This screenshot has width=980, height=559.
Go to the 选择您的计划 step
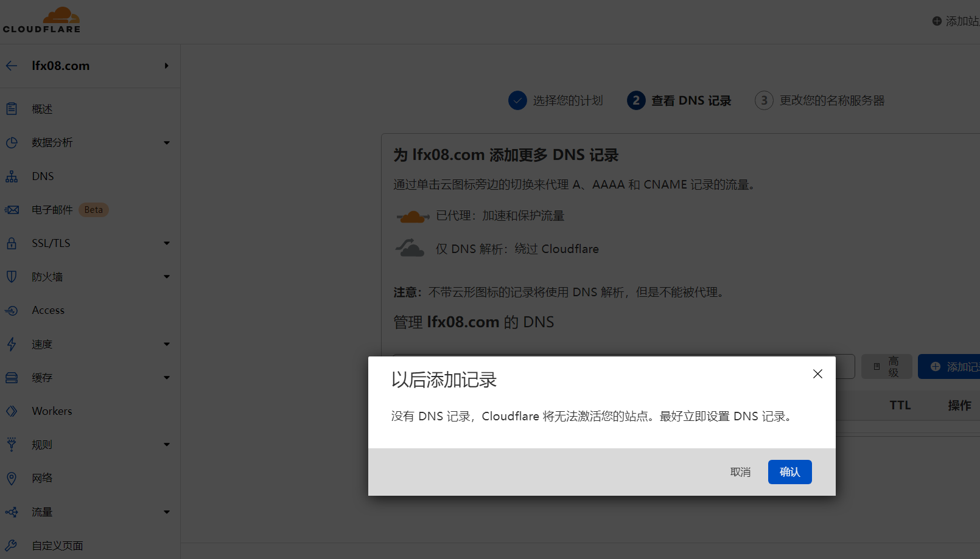[568, 100]
